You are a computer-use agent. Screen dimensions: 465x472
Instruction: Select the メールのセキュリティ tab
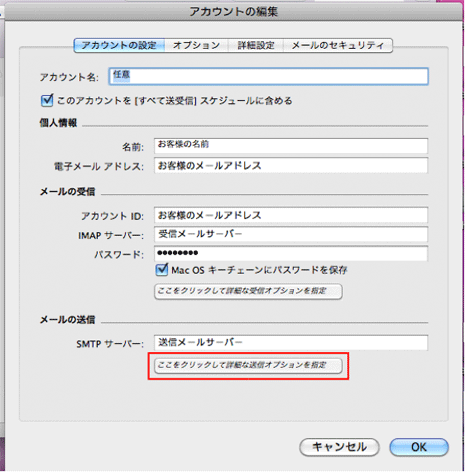pyautogui.click(x=338, y=45)
